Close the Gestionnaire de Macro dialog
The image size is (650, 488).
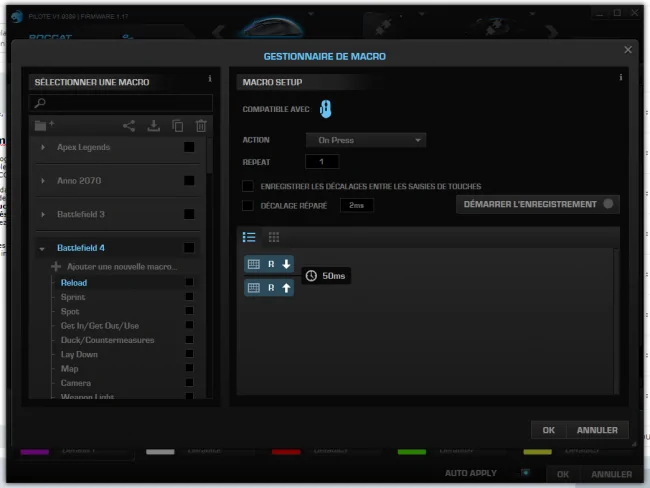coord(628,50)
